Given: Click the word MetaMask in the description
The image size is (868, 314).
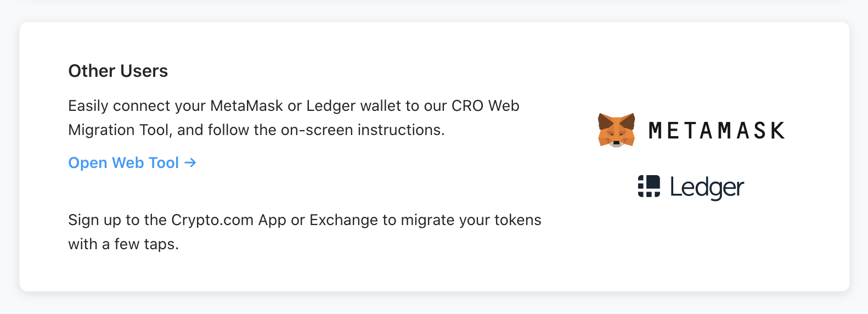Looking at the screenshot, I should click(x=246, y=105).
